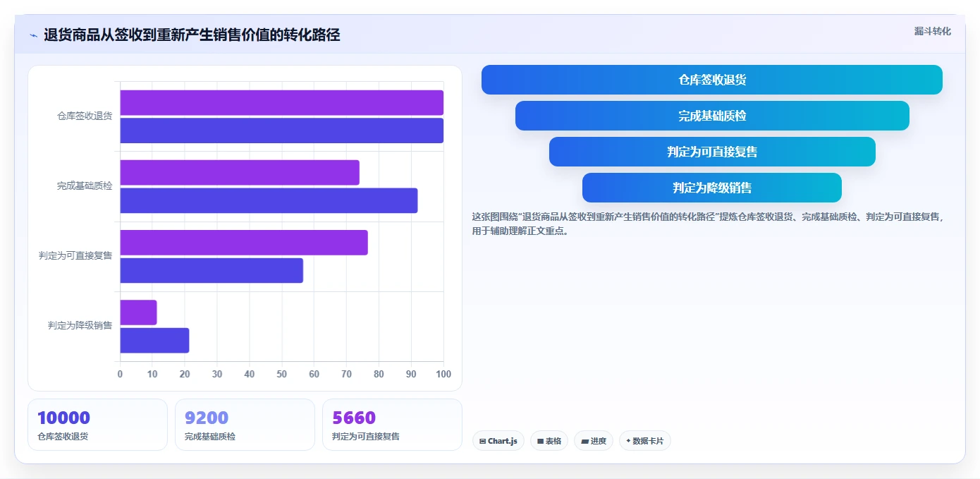980x479 pixels.
Task: Click the x-axis tick labeled 80
Action: click(379, 374)
